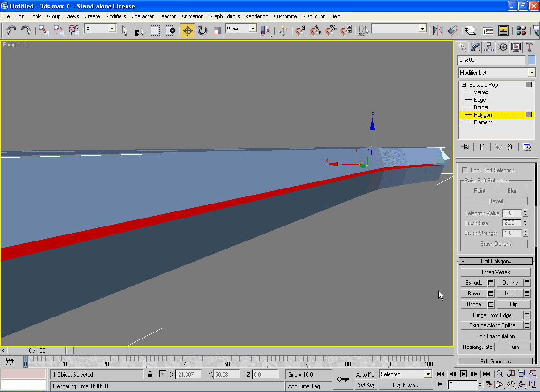This screenshot has height=392, width=540.
Task: Toggle the selection lock padlock icon
Action: point(150,374)
